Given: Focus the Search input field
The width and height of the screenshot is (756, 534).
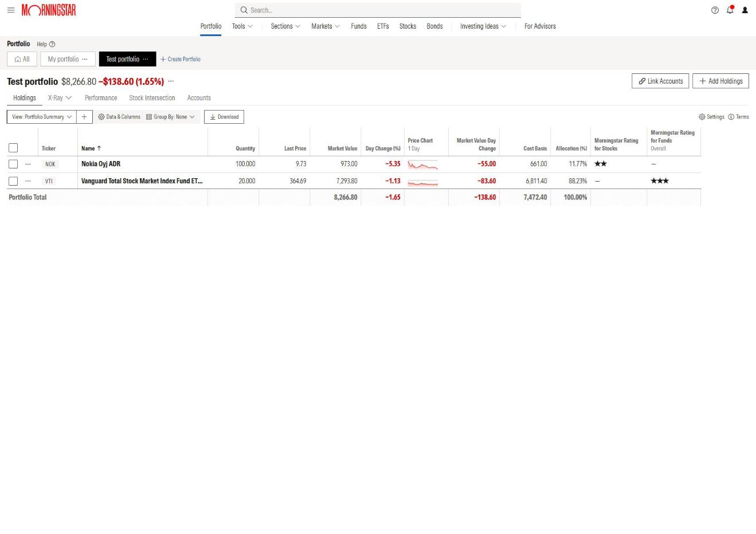Looking at the screenshot, I should (378, 10).
